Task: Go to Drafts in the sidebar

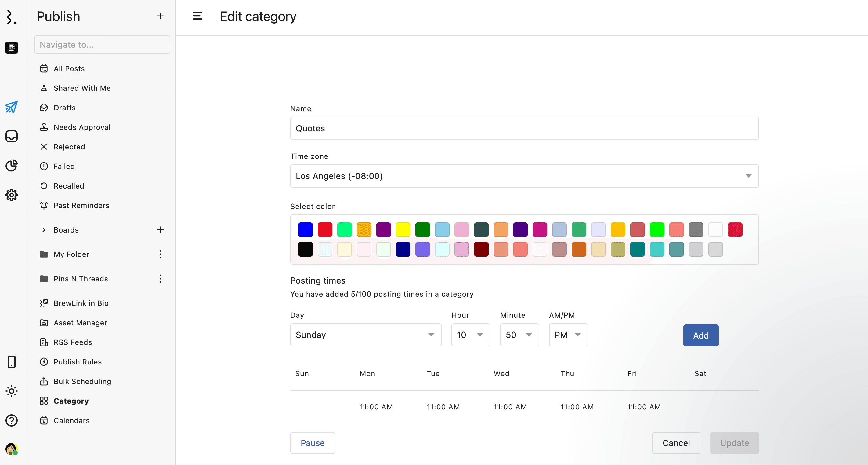Action: click(x=64, y=108)
